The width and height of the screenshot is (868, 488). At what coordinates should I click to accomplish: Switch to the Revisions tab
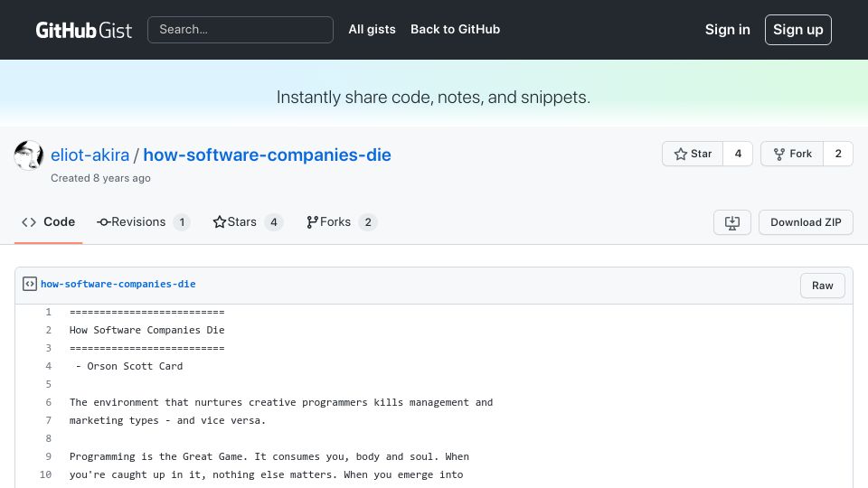pos(144,222)
